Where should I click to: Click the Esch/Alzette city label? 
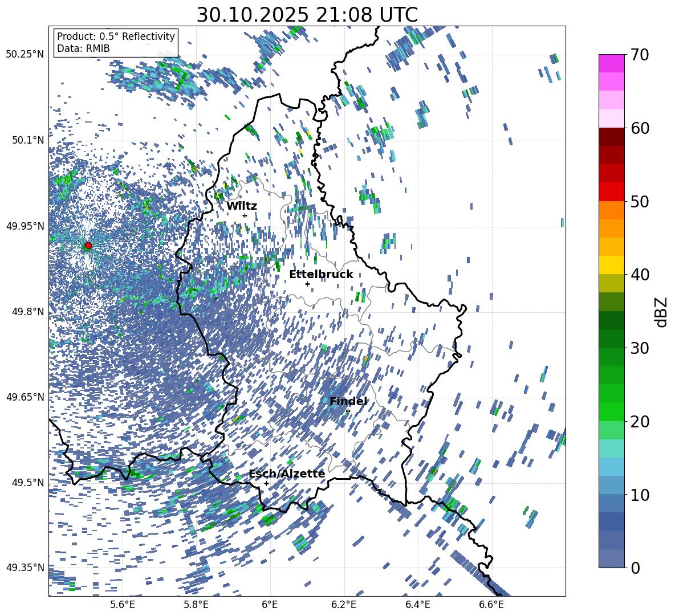pyautogui.click(x=287, y=474)
